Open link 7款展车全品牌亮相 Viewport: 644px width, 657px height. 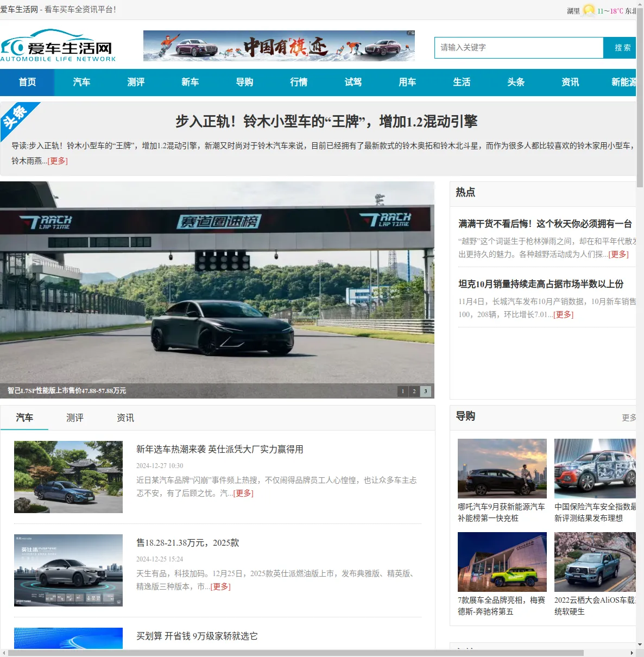501,606
